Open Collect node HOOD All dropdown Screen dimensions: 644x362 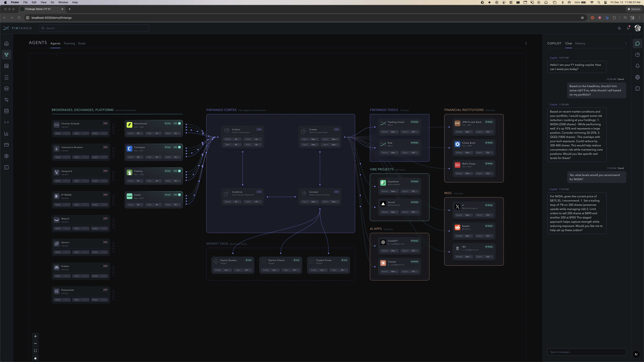[237, 139]
